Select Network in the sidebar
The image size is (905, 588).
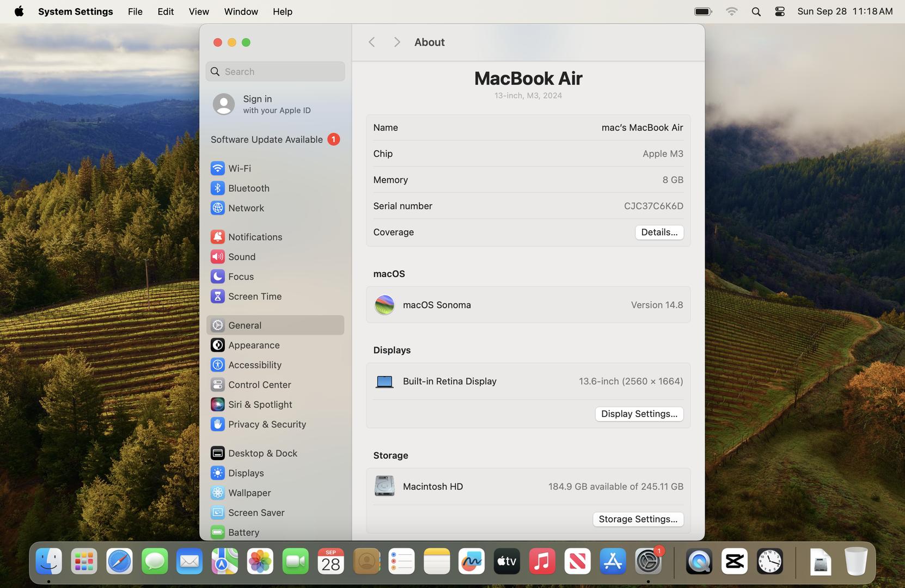pyautogui.click(x=275, y=207)
